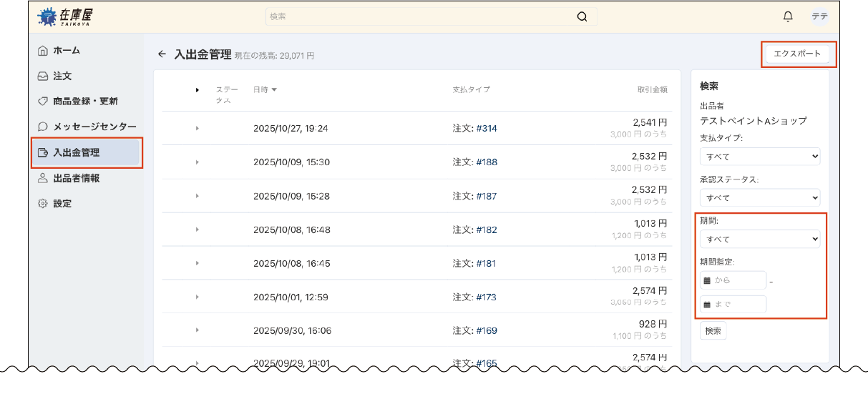Go to 注文 in the sidebar
The height and width of the screenshot is (404, 868).
point(62,76)
